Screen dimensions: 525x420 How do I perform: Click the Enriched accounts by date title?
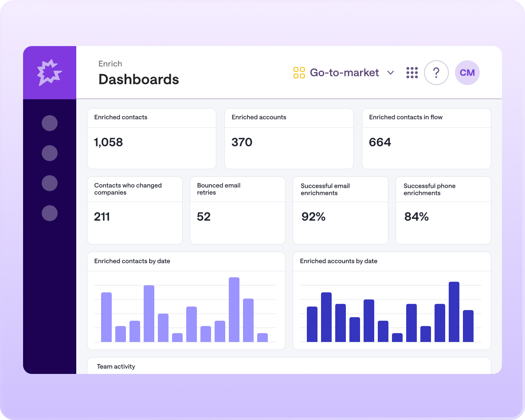(x=338, y=261)
